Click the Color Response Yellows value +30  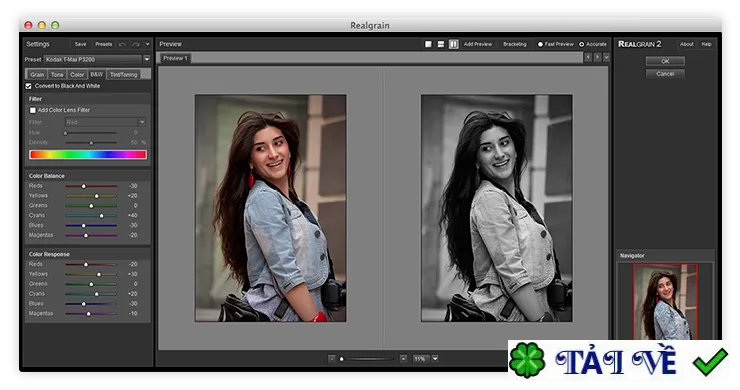point(132,274)
